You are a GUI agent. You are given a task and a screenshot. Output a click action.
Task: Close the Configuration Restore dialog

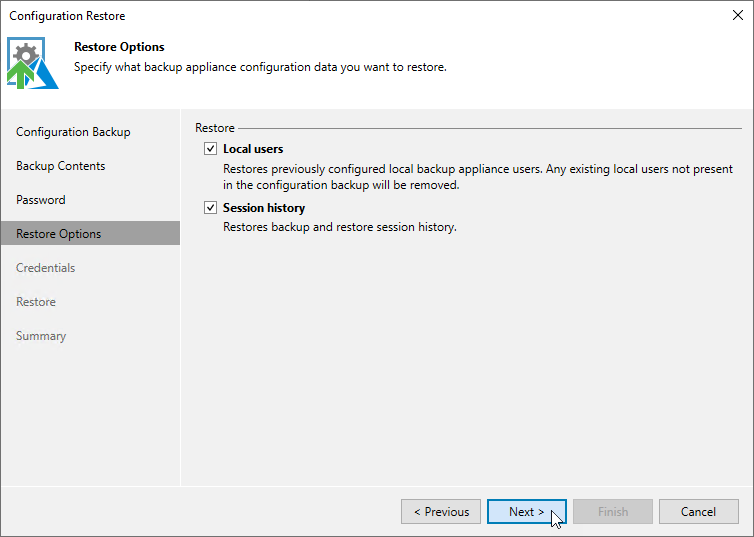coord(738,15)
